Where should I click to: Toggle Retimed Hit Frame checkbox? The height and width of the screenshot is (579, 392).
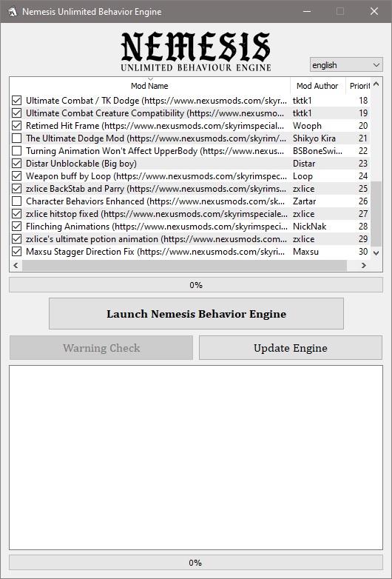tap(16, 126)
